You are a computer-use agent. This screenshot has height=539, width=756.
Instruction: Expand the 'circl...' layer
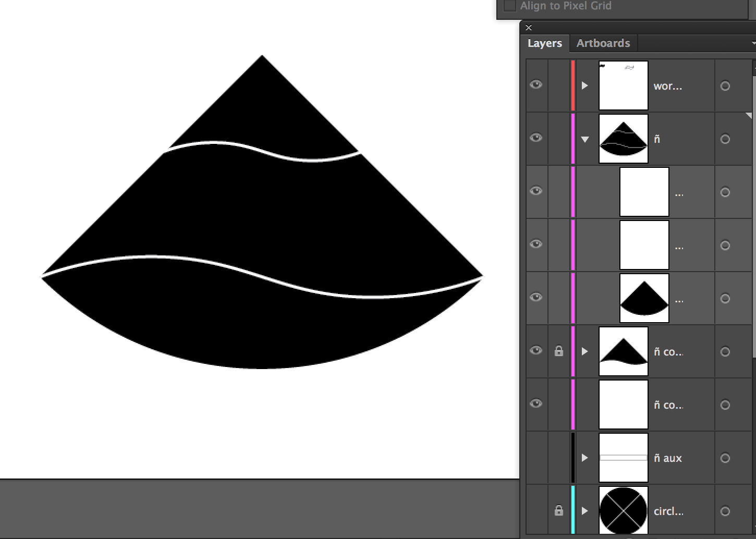tap(585, 511)
